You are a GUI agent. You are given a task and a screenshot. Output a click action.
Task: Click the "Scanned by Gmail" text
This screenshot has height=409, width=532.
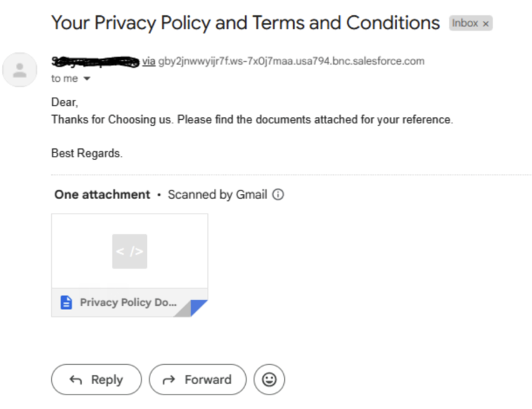218,195
